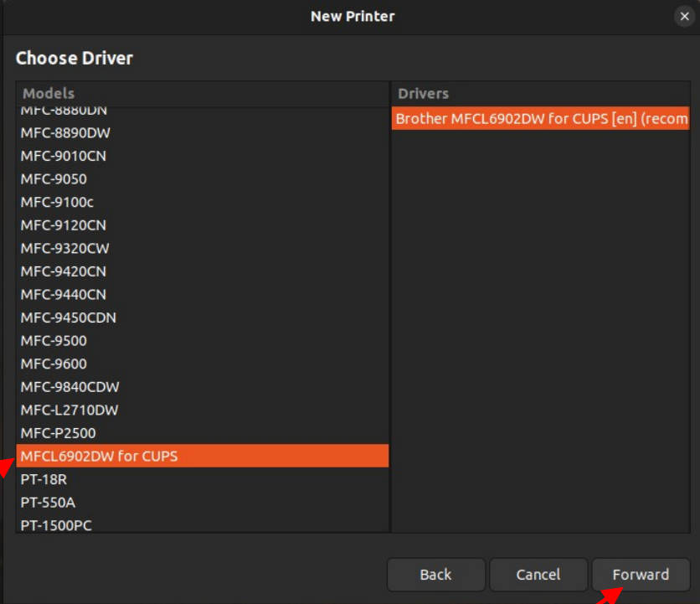Screen dimensions: 700x604
Task: Click the Models column header
Action: (x=201, y=94)
